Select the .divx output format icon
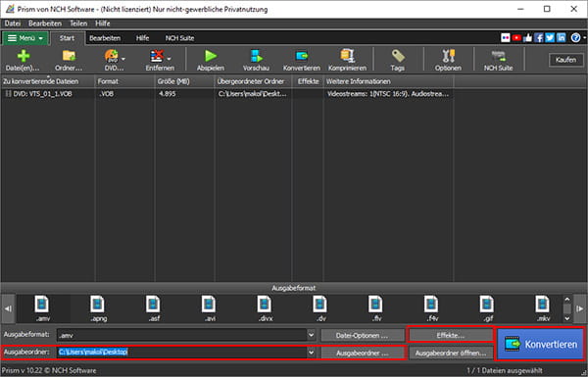 (x=265, y=308)
